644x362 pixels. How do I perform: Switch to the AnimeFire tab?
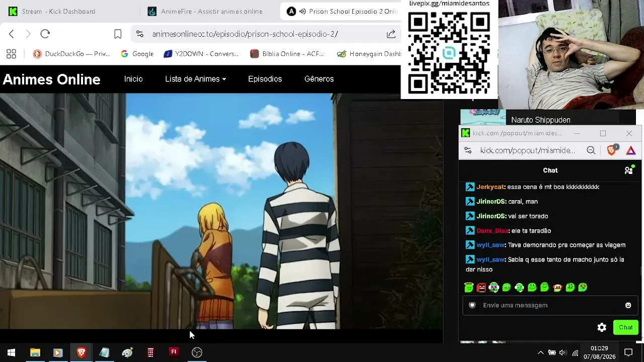206,11
